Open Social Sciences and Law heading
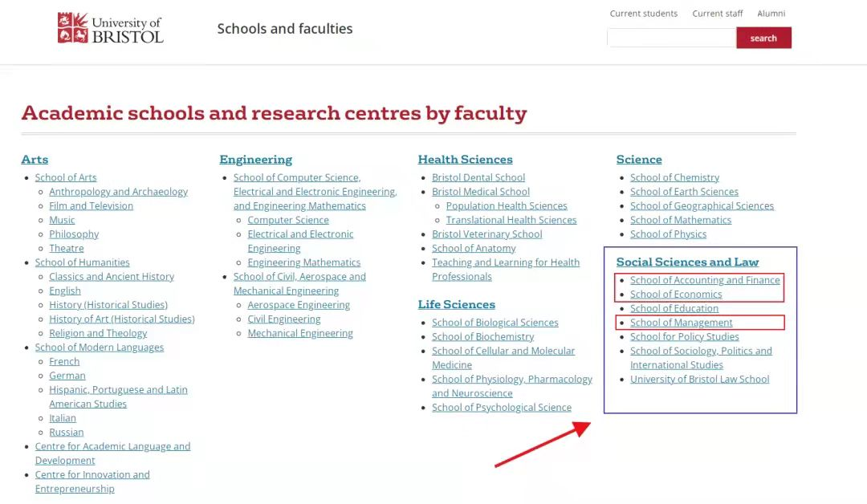 coord(687,262)
